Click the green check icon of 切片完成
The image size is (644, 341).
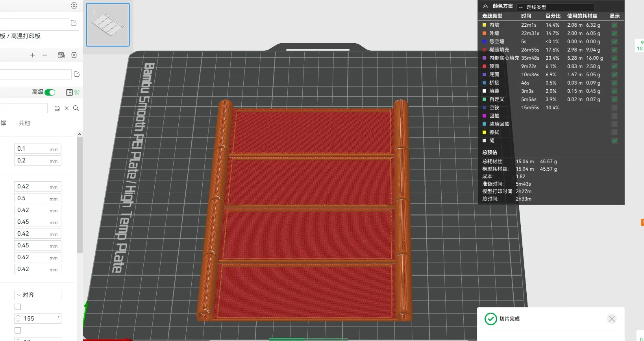pyautogui.click(x=490, y=319)
